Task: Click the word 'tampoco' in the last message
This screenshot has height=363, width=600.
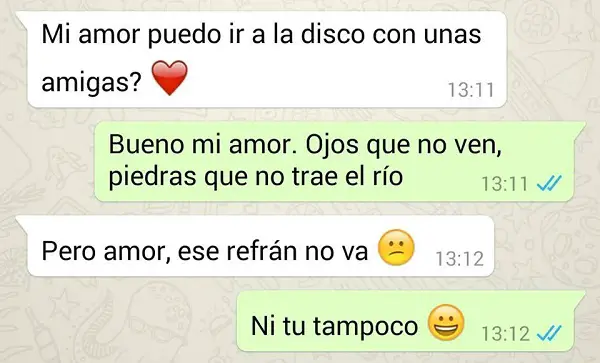Action: [365, 326]
